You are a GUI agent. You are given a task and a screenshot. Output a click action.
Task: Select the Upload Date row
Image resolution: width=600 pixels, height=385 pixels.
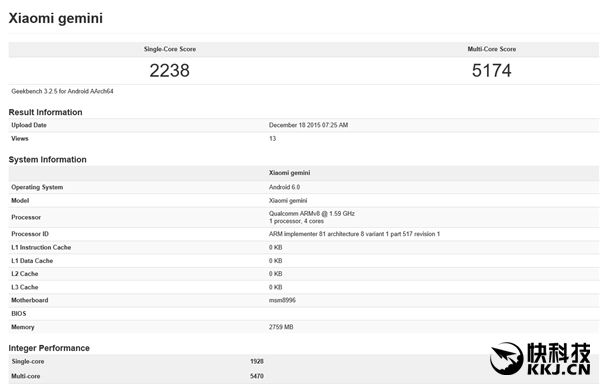[304, 125]
